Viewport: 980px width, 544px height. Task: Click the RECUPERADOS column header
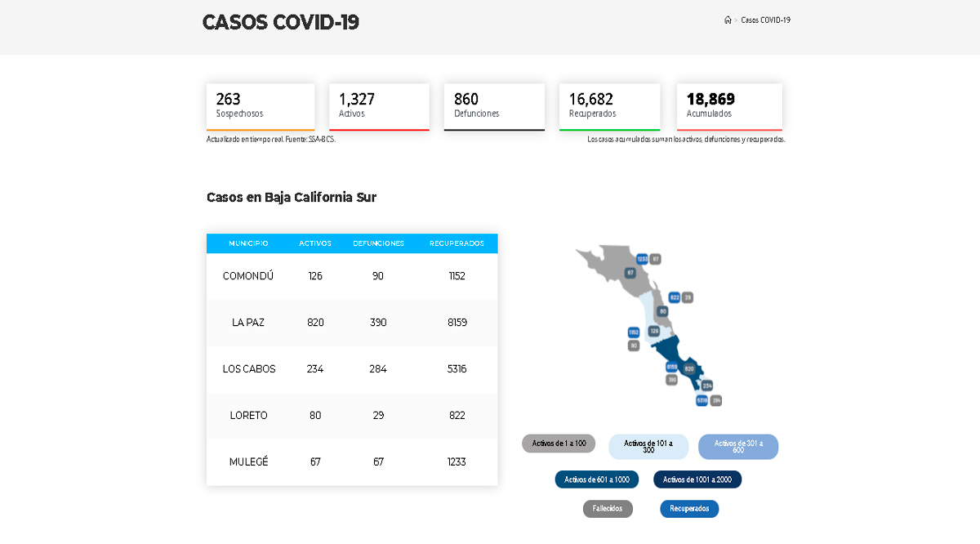pyautogui.click(x=457, y=243)
